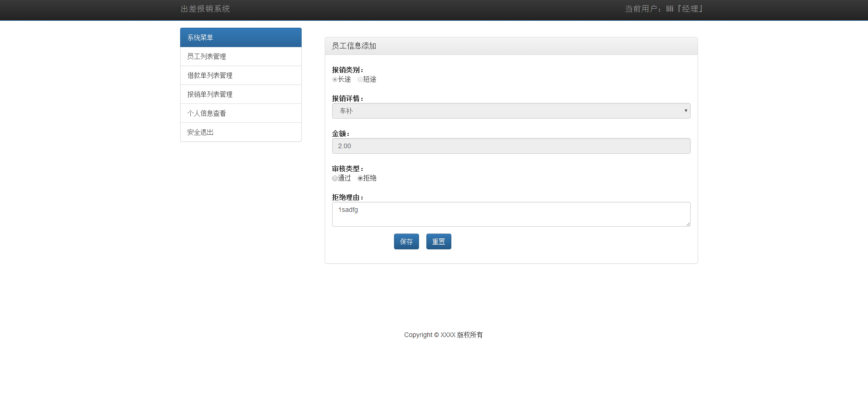This screenshot has height=410, width=868.
Task: Click the 拒绝理由 textarea resize handle
Action: click(x=688, y=224)
